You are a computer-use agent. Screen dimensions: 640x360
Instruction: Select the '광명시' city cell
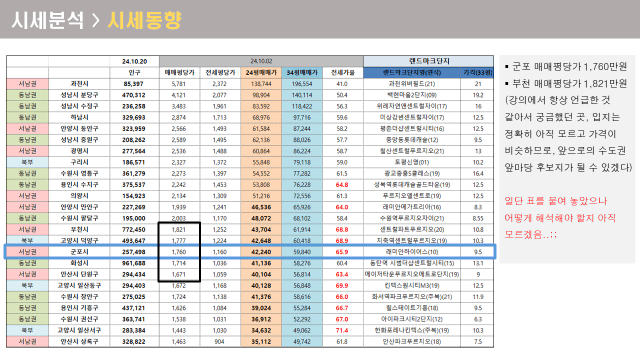[x=79, y=151]
